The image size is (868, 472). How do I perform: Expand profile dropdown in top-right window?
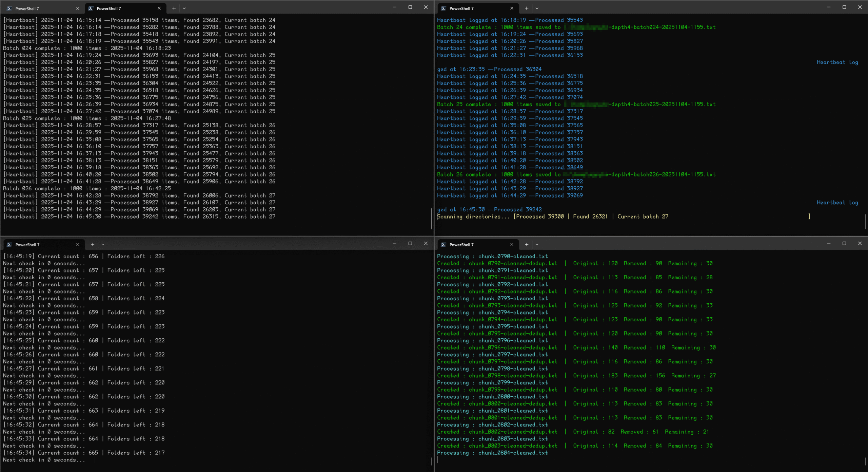537,8
